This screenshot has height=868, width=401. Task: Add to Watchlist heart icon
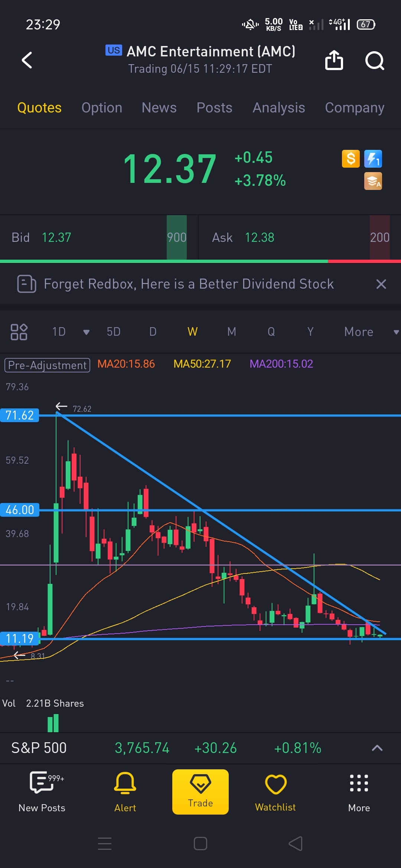click(276, 784)
